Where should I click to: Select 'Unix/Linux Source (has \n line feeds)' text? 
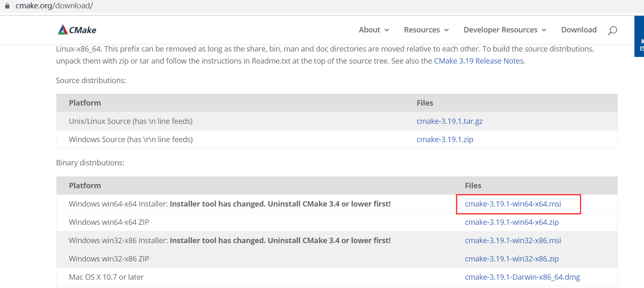tap(131, 121)
